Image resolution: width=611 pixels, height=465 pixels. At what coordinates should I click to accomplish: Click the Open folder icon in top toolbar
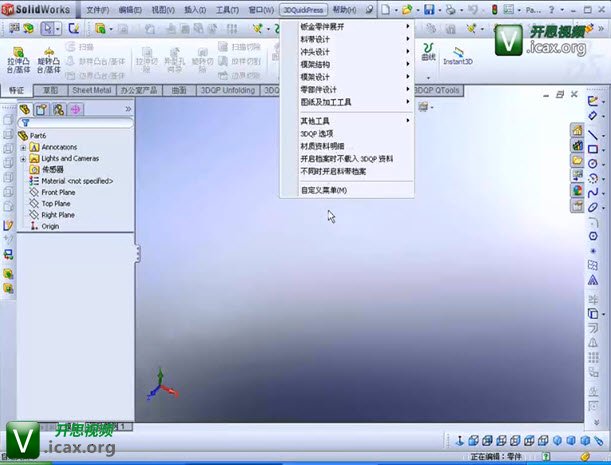pos(407,9)
